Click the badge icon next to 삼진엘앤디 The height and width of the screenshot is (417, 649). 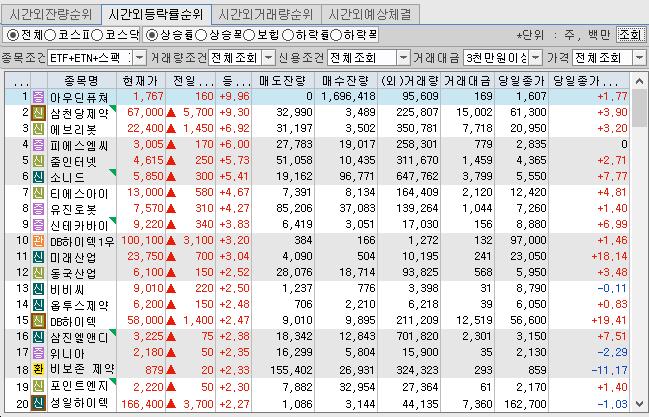38,337
